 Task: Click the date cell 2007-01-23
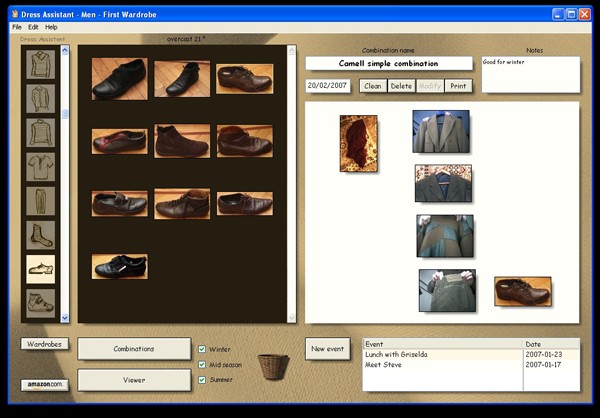(x=551, y=354)
